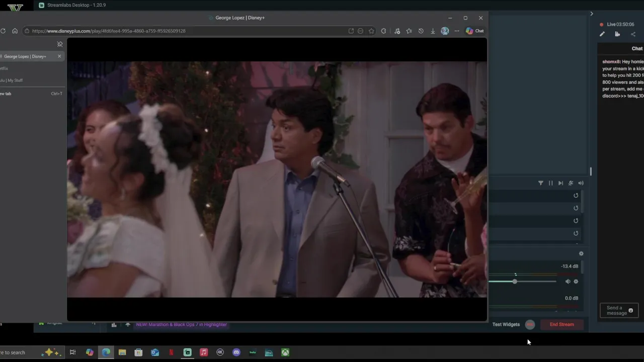Screen dimensions: 644x362
Task: Select the Disney+ address bar URL
Action: [x=109, y=31]
